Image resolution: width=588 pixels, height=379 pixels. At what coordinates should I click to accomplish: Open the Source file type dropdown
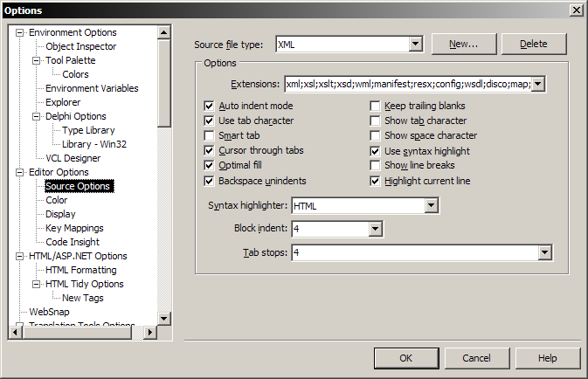[x=415, y=45]
